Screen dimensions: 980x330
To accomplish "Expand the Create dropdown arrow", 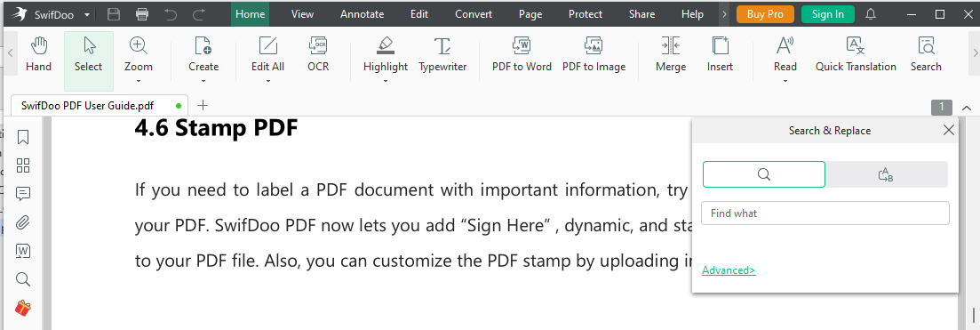I will click(x=203, y=81).
